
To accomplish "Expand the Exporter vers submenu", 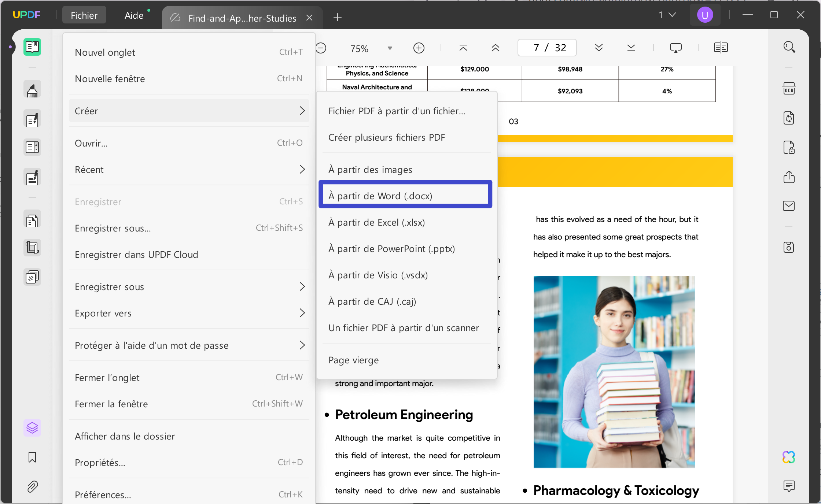I will coord(189,313).
